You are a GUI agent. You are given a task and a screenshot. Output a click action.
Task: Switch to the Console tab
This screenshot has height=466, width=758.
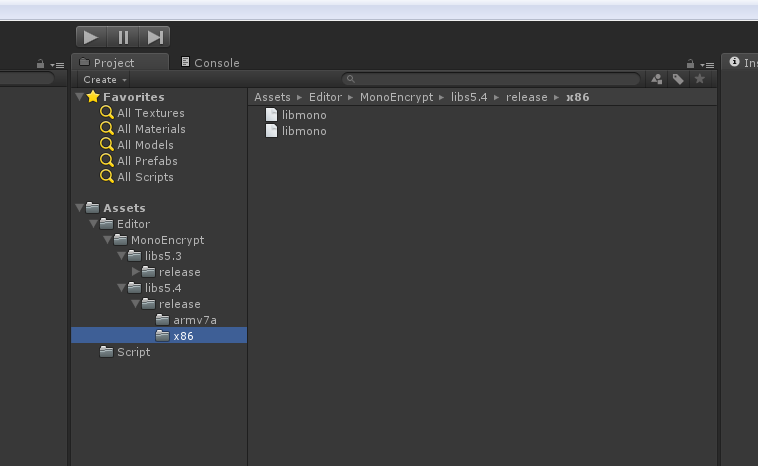click(210, 62)
